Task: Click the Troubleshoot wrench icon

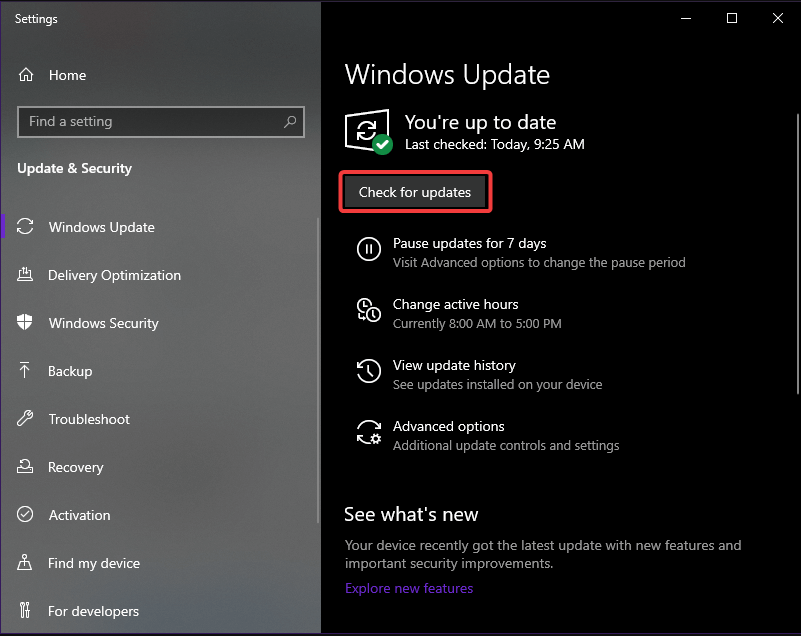Action: (25, 418)
